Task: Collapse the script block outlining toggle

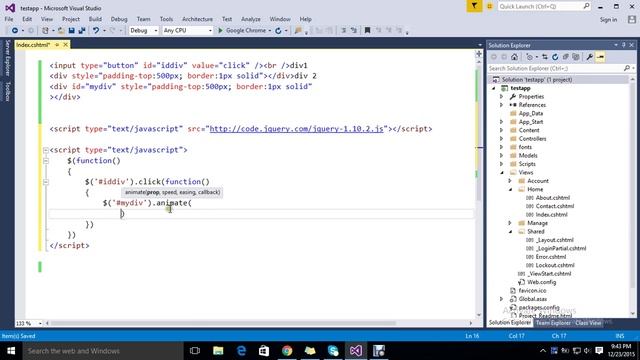Action: (46, 150)
